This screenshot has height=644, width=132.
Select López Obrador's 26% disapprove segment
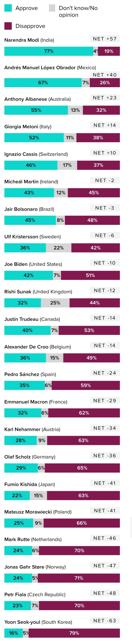(x=105, y=83)
